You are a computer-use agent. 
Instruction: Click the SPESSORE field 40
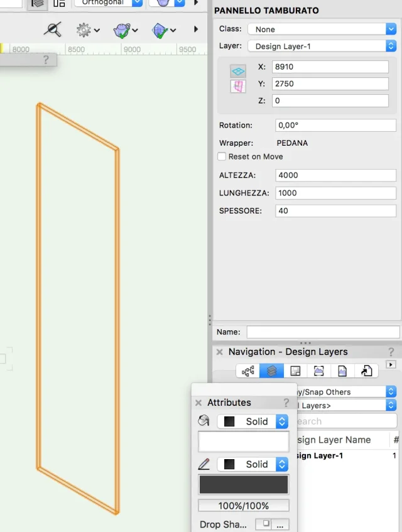pyautogui.click(x=335, y=210)
